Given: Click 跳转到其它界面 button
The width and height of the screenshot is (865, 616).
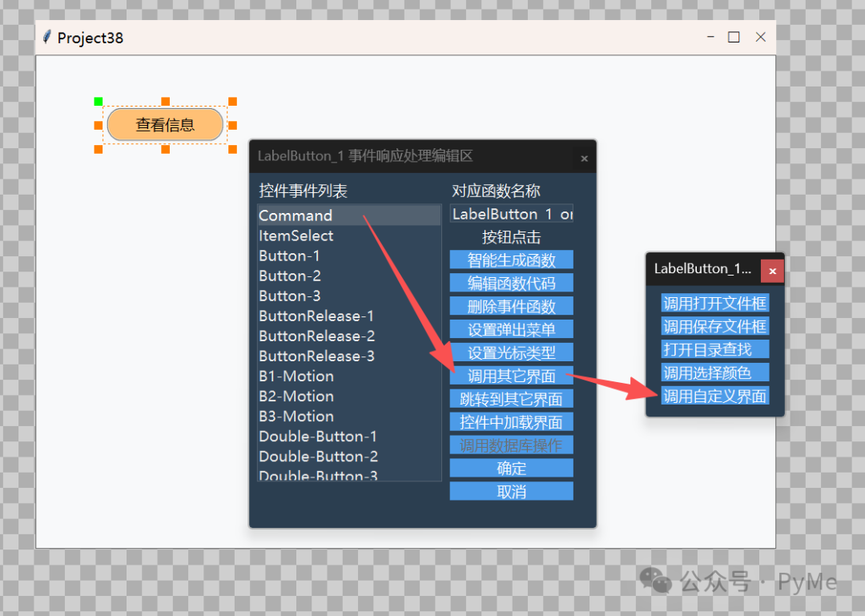Looking at the screenshot, I should click(511, 399).
